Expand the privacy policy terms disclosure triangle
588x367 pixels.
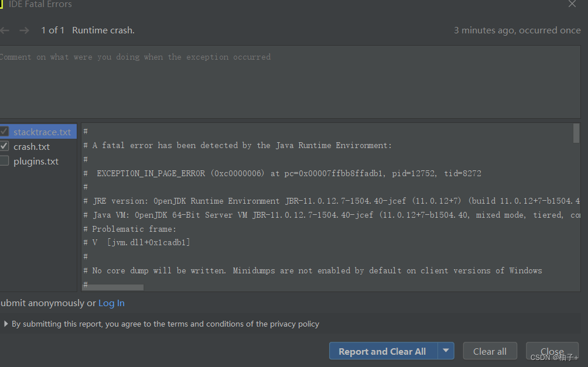pyautogui.click(x=6, y=323)
